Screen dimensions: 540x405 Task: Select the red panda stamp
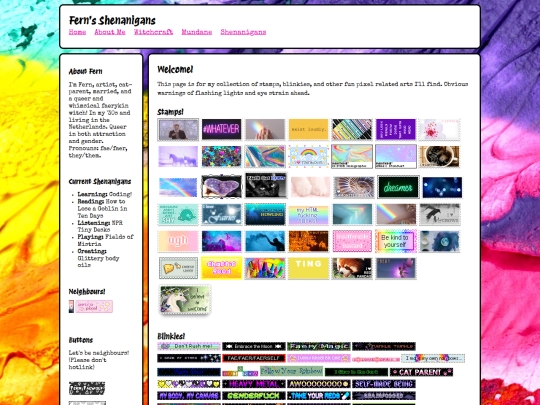click(352, 268)
